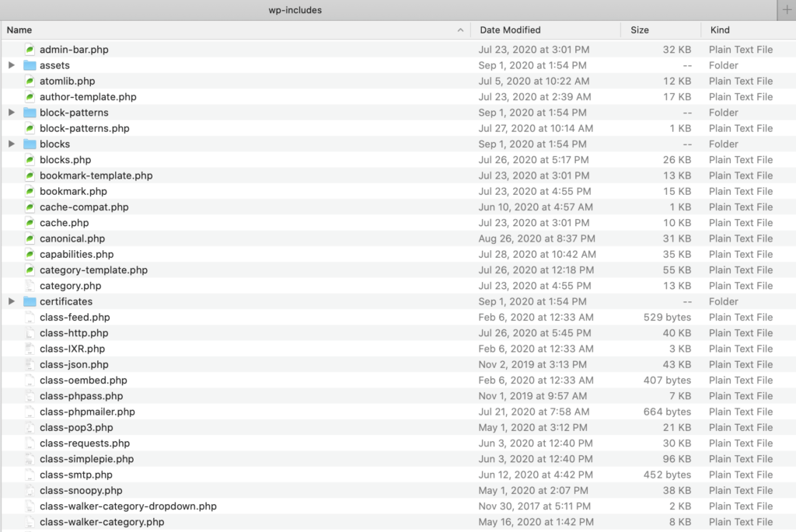Sort by the Kind column header
The width and height of the screenshot is (796, 532).
pyautogui.click(x=749, y=30)
